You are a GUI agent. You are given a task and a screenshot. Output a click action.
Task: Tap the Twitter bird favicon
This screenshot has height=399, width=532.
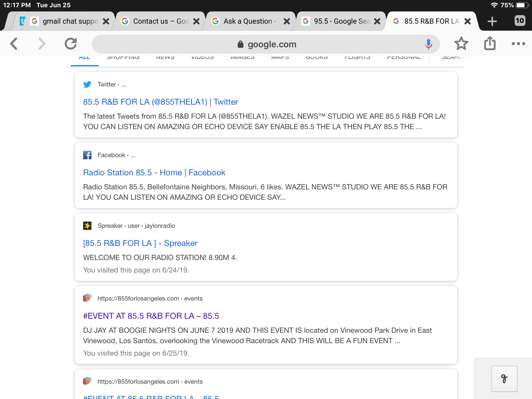[x=87, y=84]
